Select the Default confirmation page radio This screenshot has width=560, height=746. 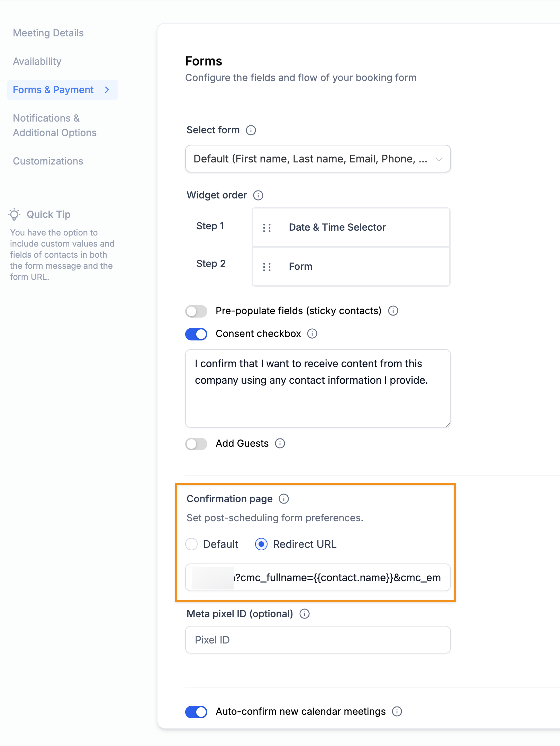click(x=191, y=544)
